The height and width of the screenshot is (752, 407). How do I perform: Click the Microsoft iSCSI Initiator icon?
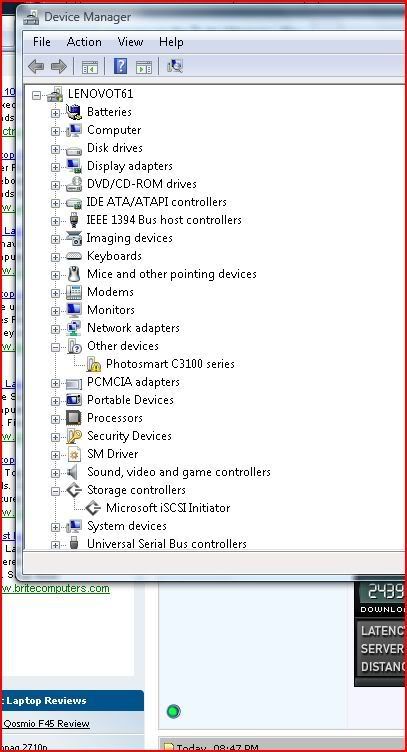pos(93,508)
